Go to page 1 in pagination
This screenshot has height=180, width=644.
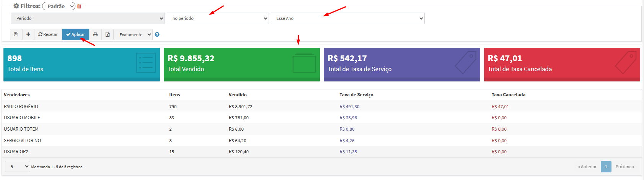tap(606, 167)
